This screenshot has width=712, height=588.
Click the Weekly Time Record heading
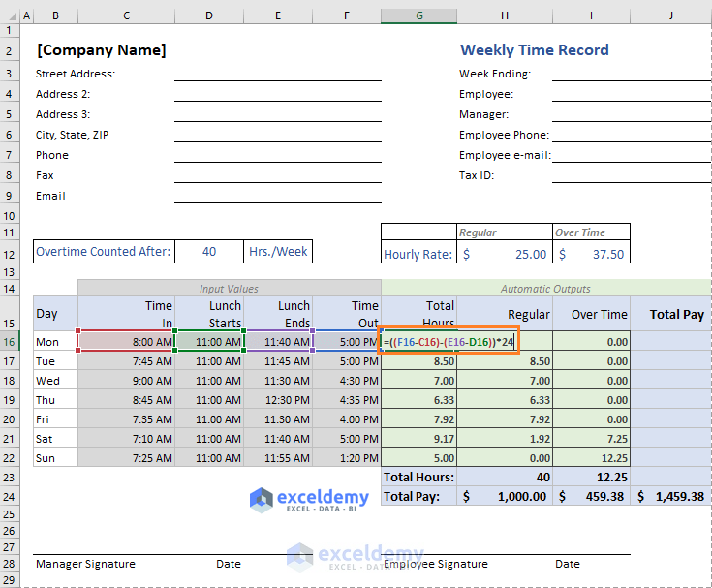tap(535, 50)
